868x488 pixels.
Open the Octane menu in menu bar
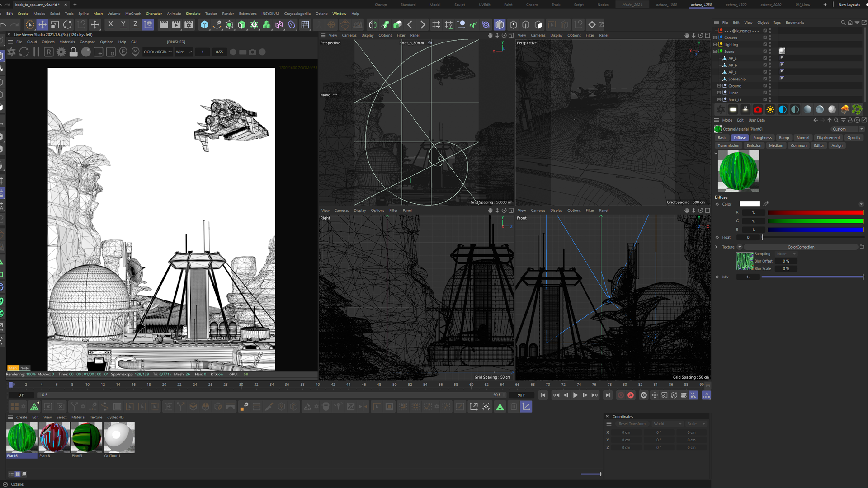(x=321, y=14)
